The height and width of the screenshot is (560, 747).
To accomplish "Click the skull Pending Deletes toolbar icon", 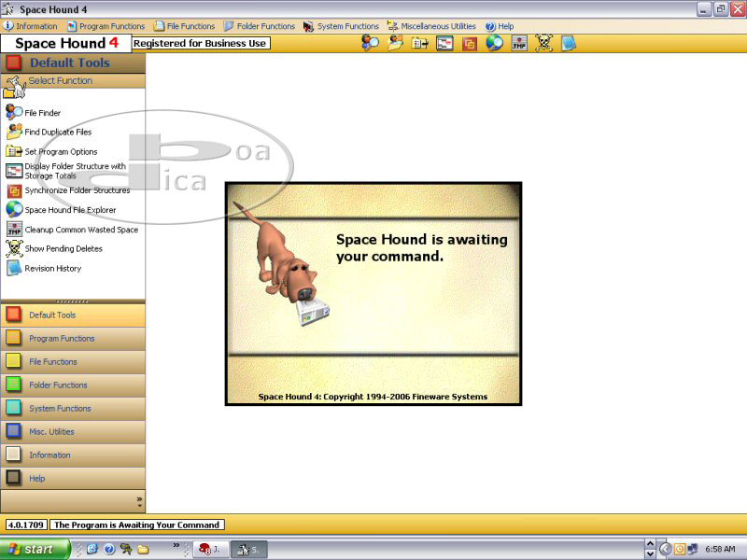I will tap(543, 43).
